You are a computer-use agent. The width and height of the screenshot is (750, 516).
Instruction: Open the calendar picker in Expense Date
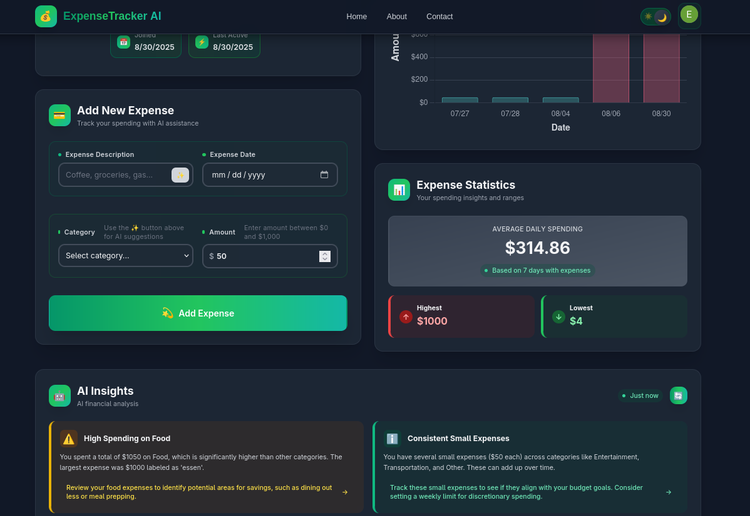click(x=324, y=175)
